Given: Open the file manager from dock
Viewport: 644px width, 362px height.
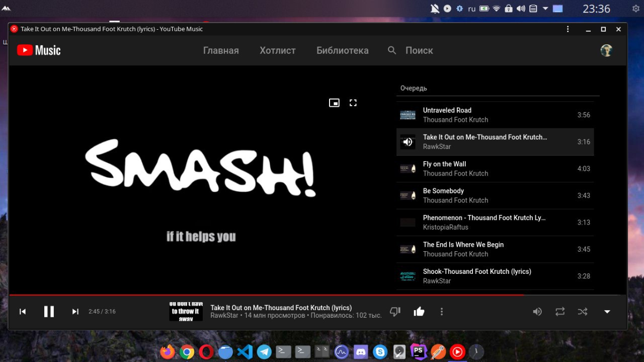Looking at the screenshot, I should [225, 351].
